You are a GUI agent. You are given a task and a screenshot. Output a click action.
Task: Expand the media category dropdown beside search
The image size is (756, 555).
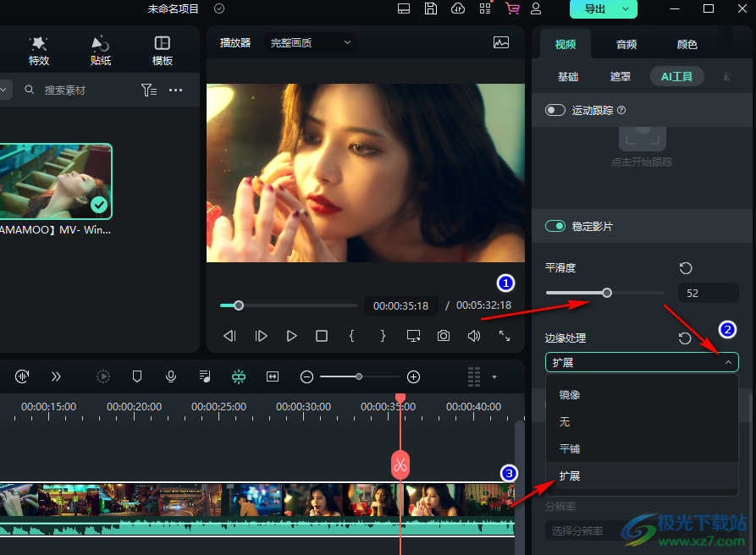pos(4,90)
